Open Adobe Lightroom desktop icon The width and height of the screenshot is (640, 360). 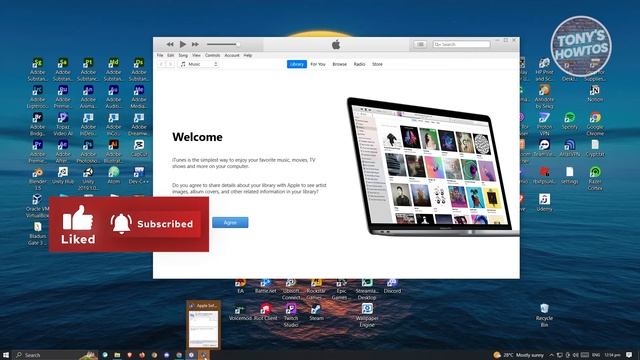(x=38, y=96)
